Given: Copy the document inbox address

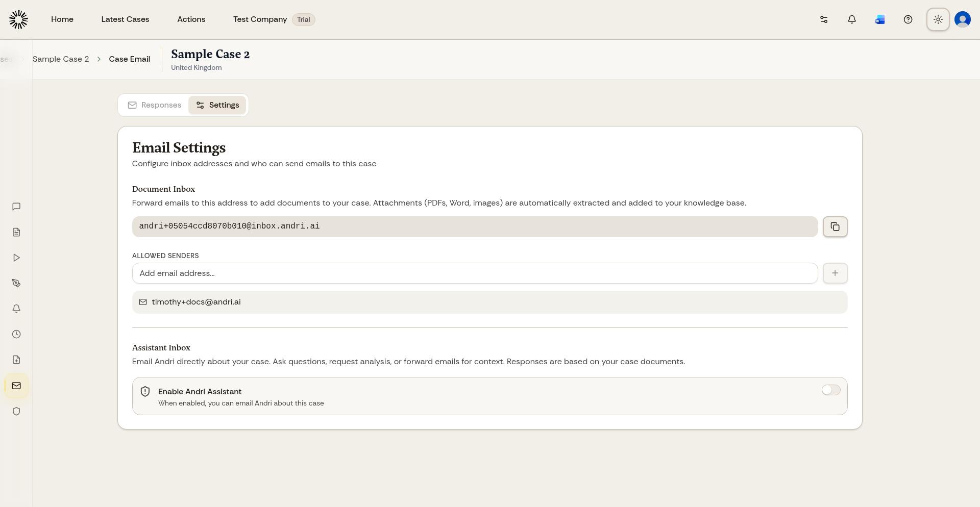Looking at the screenshot, I should point(835,226).
